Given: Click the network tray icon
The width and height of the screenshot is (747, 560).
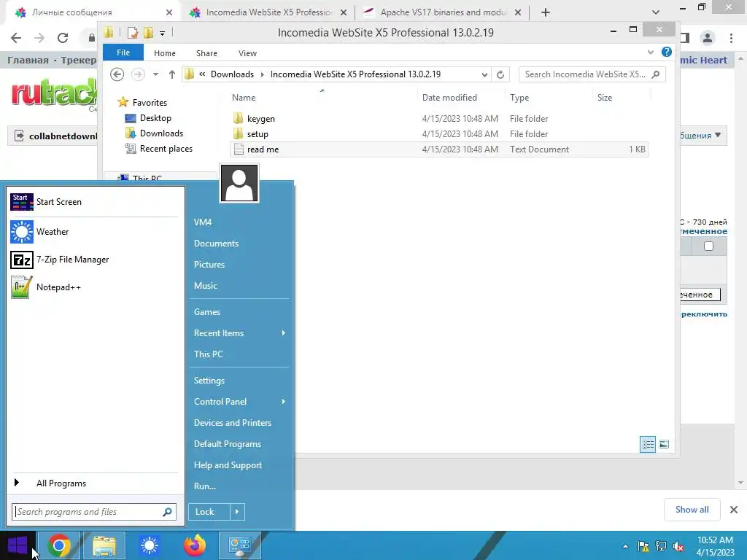Looking at the screenshot, I should click(x=661, y=547).
